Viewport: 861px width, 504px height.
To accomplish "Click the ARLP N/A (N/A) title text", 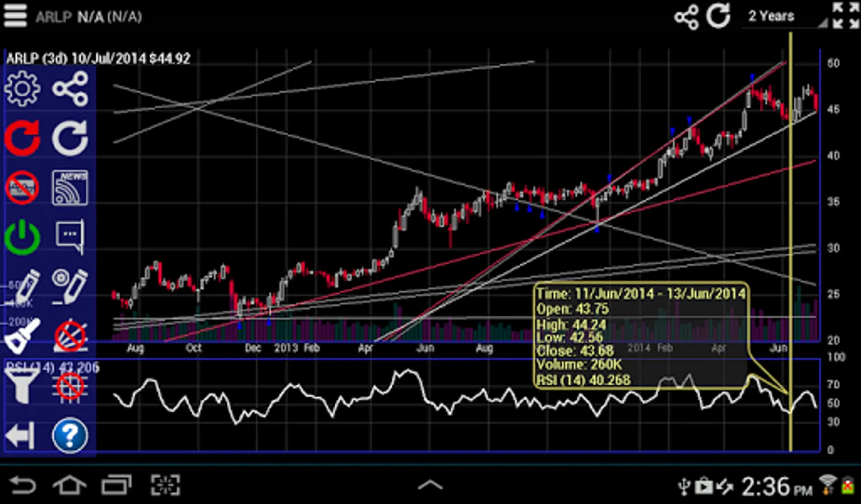I will 89,17.
